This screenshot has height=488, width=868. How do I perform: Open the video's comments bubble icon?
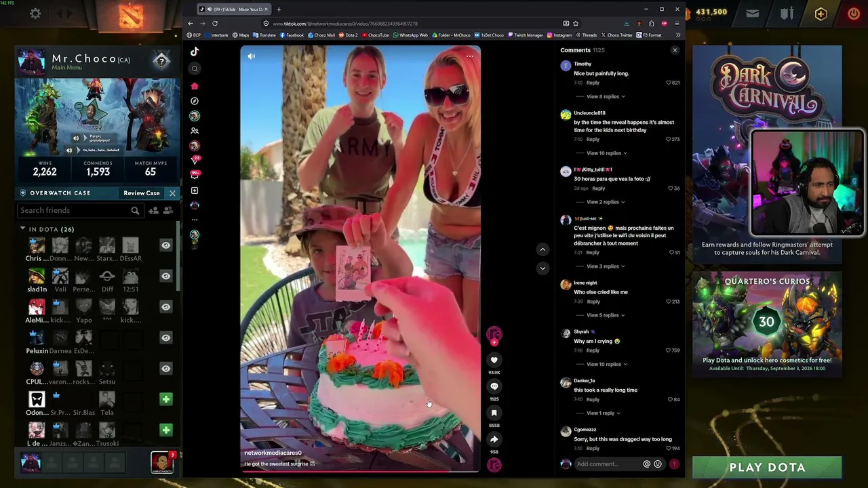click(x=494, y=386)
